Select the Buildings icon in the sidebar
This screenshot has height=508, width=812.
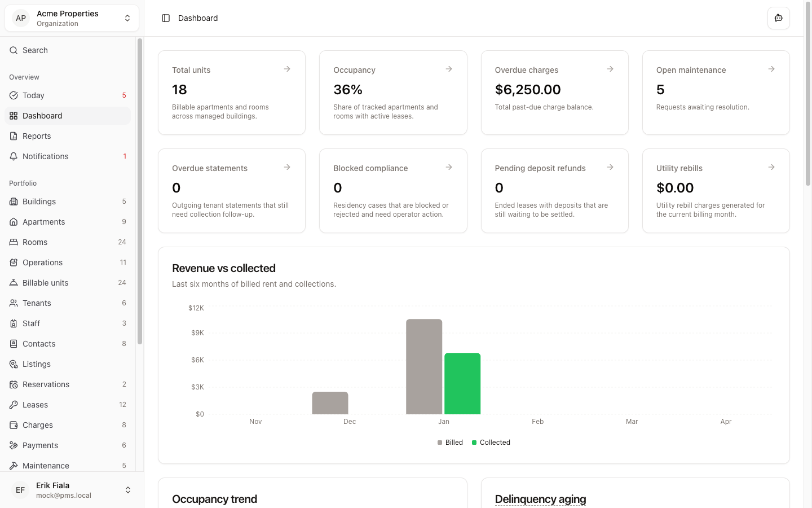coord(14,201)
